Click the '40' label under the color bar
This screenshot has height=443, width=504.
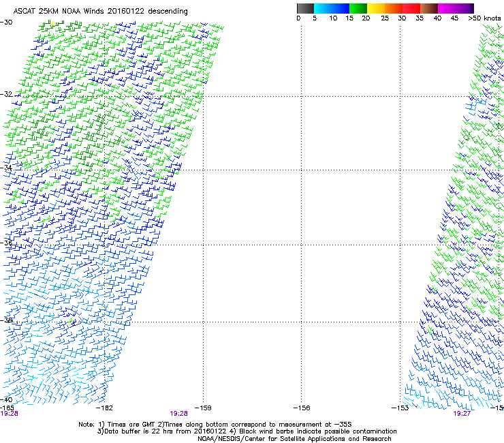(437, 18)
